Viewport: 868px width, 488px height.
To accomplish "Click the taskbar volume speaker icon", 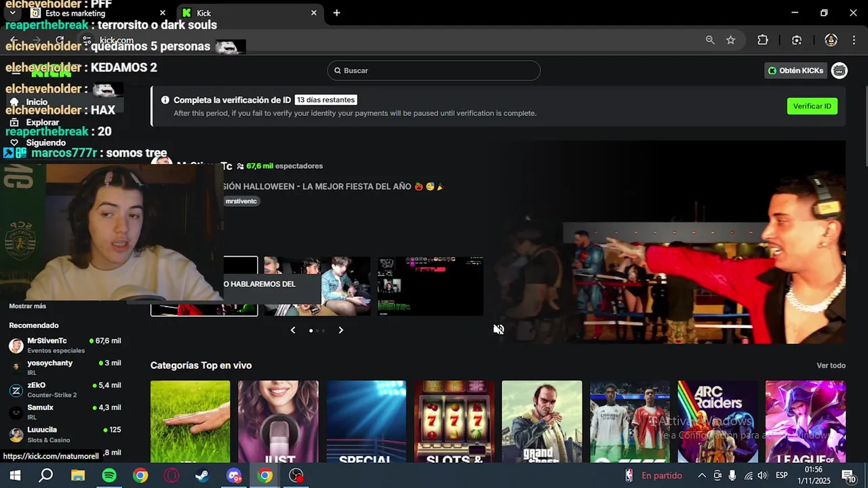I will click(x=762, y=476).
